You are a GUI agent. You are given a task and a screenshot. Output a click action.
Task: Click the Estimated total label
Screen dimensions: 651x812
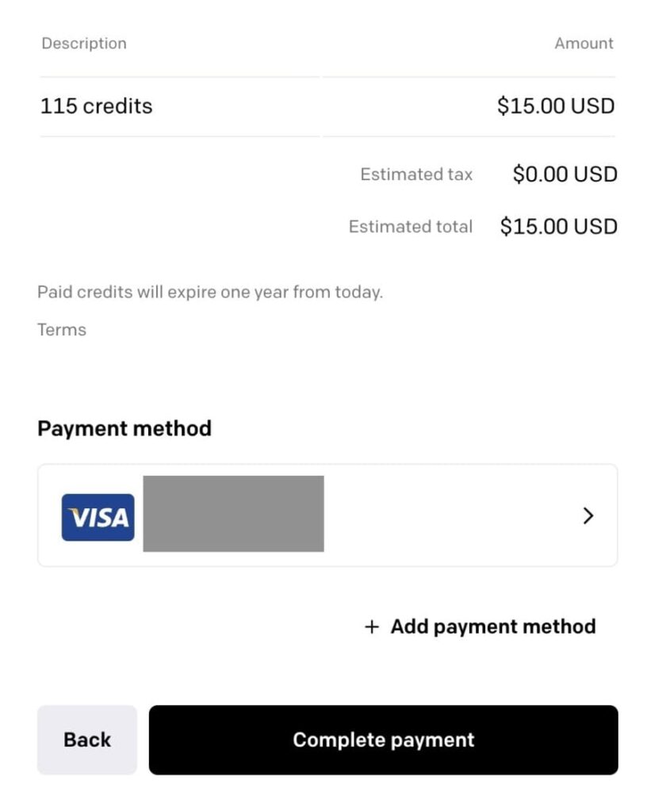(x=411, y=227)
